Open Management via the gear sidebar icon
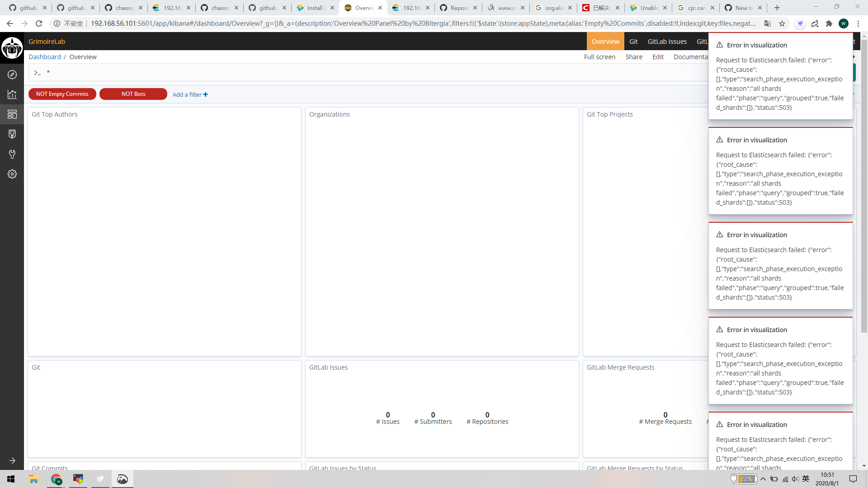 click(12, 174)
